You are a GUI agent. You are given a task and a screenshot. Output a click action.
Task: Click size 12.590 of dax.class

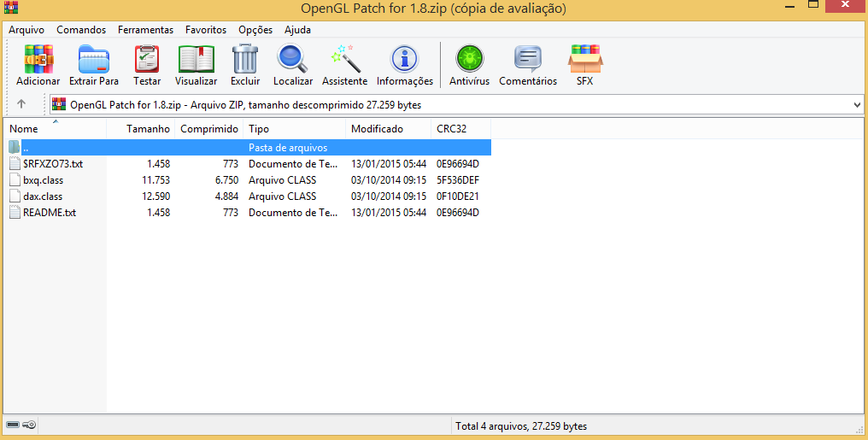coord(155,196)
